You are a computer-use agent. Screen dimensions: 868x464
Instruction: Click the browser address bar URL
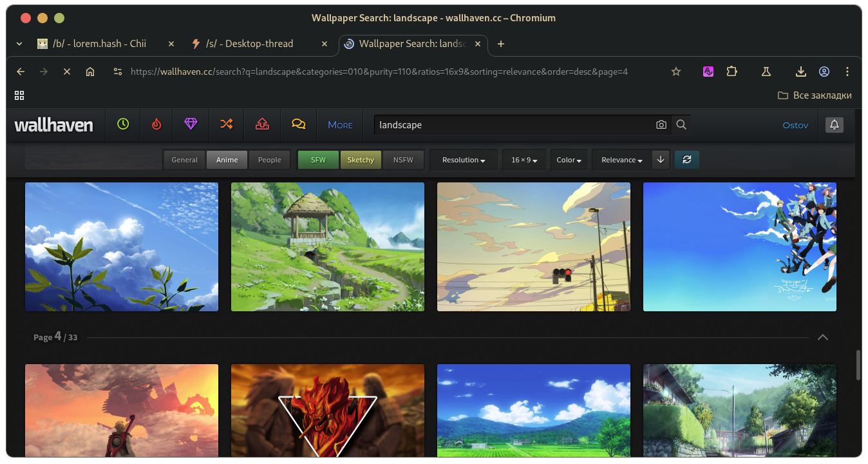[379, 72]
